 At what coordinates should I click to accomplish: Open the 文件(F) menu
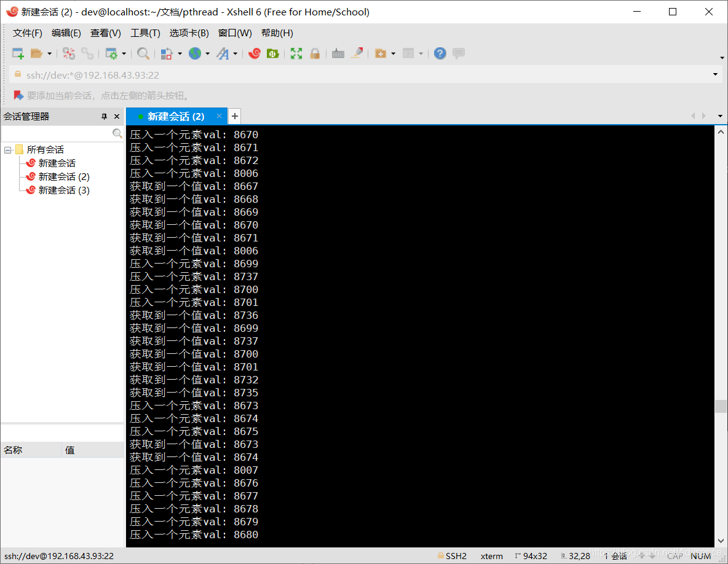coord(28,33)
